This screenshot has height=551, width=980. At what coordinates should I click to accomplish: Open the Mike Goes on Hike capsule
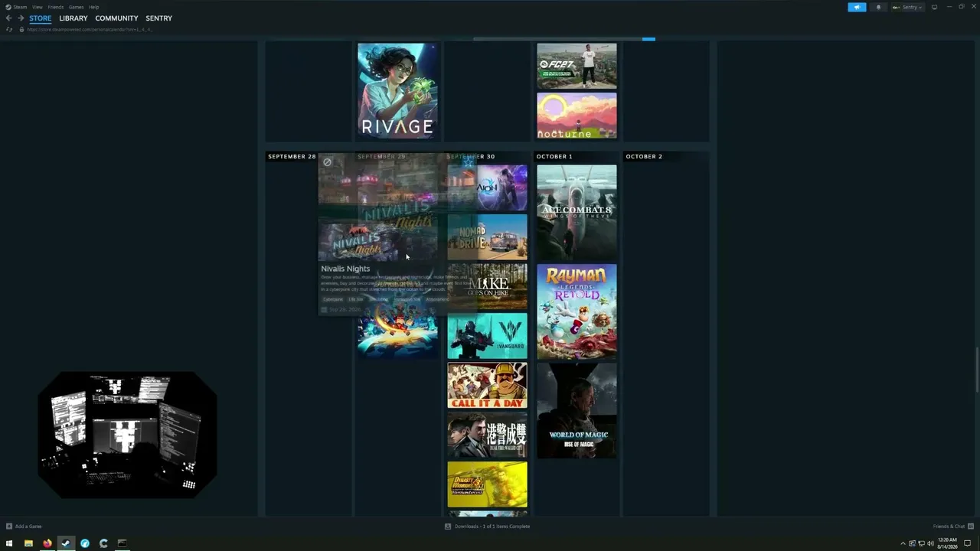click(x=488, y=286)
